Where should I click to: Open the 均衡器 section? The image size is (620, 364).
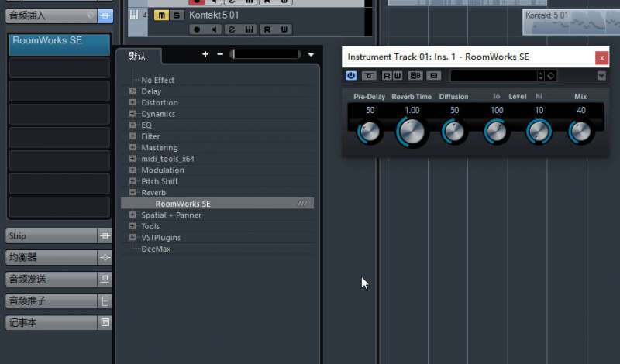pyautogui.click(x=50, y=257)
